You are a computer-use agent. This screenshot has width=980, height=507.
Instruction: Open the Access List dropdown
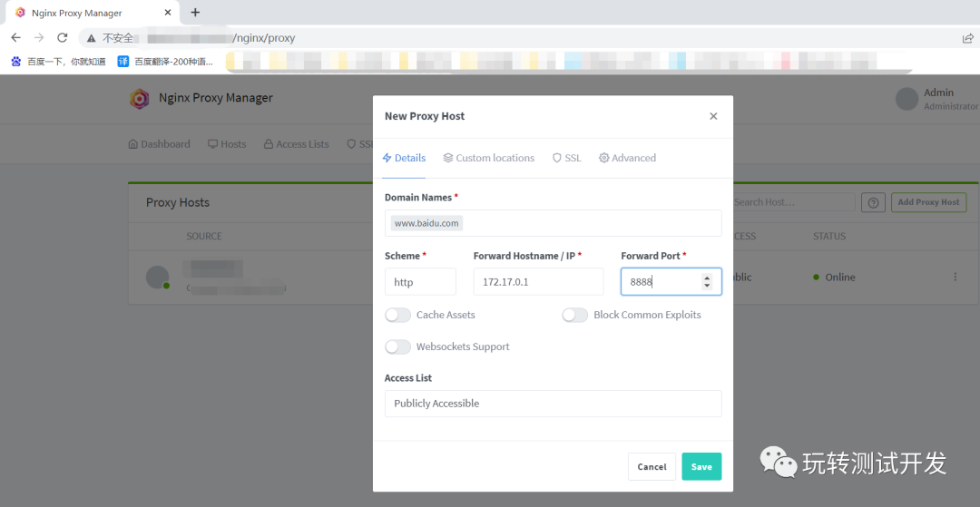(x=554, y=404)
